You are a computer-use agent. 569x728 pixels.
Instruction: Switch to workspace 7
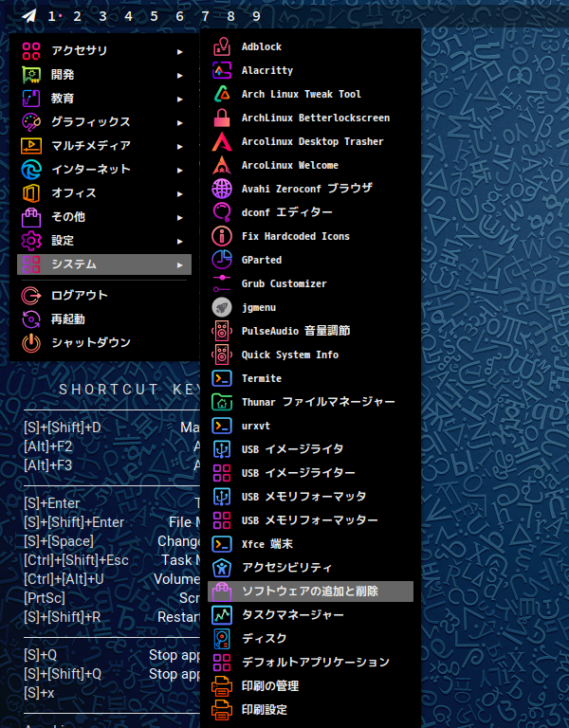point(205,17)
